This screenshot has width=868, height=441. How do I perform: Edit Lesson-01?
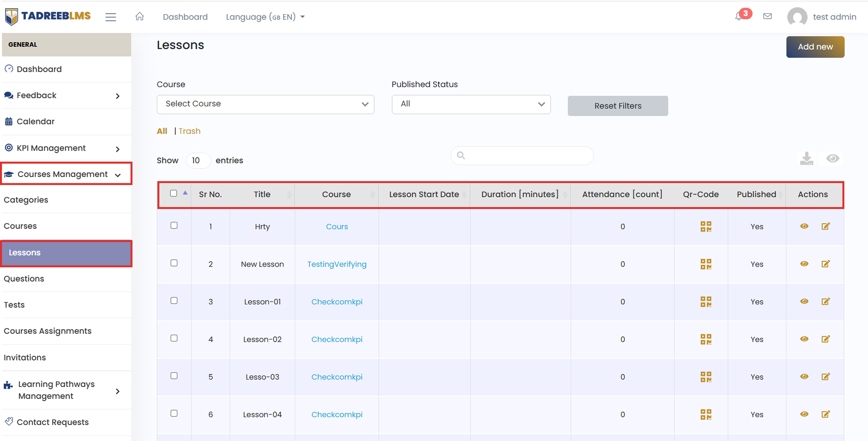coord(826,301)
